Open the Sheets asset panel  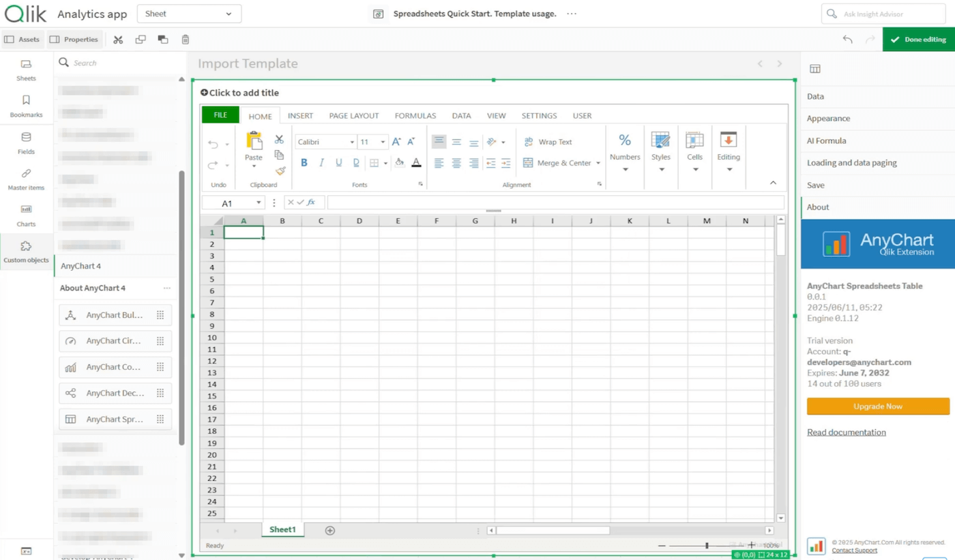(x=26, y=70)
